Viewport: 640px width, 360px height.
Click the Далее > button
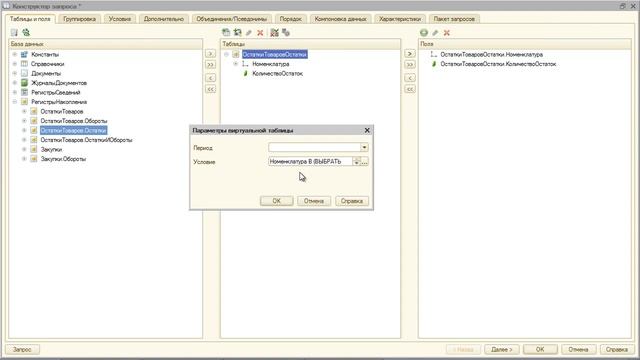tap(501, 349)
